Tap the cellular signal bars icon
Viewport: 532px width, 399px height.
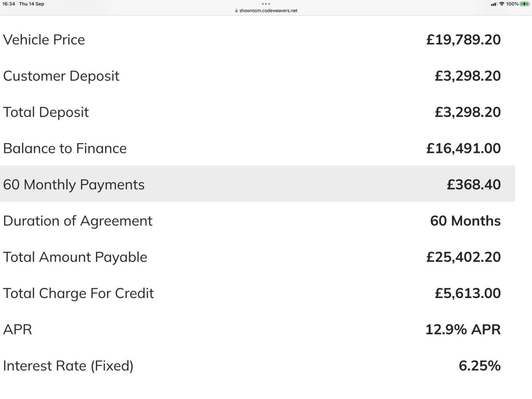494,4
